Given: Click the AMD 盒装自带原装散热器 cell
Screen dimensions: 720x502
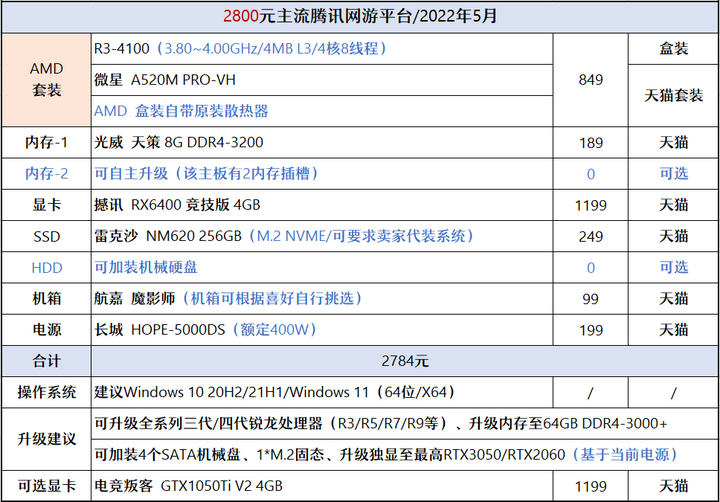Looking at the screenshot, I should [x=322, y=111].
